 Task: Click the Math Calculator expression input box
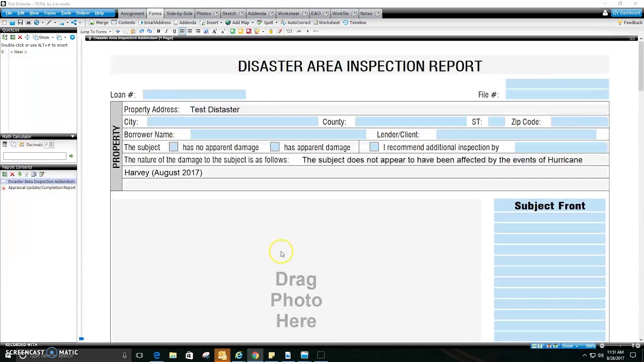click(x=35, y=156)
